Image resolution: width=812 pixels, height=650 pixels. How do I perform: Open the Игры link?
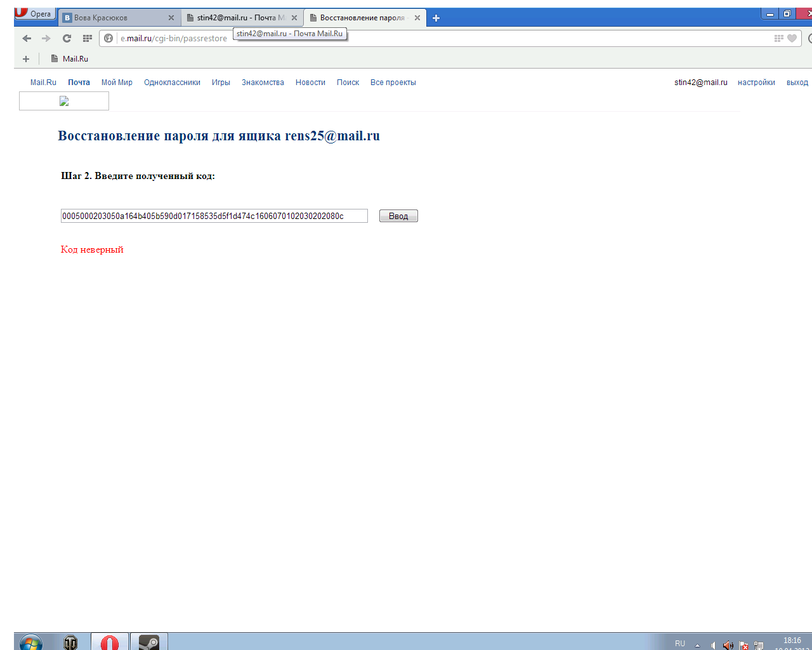[221, 83]
